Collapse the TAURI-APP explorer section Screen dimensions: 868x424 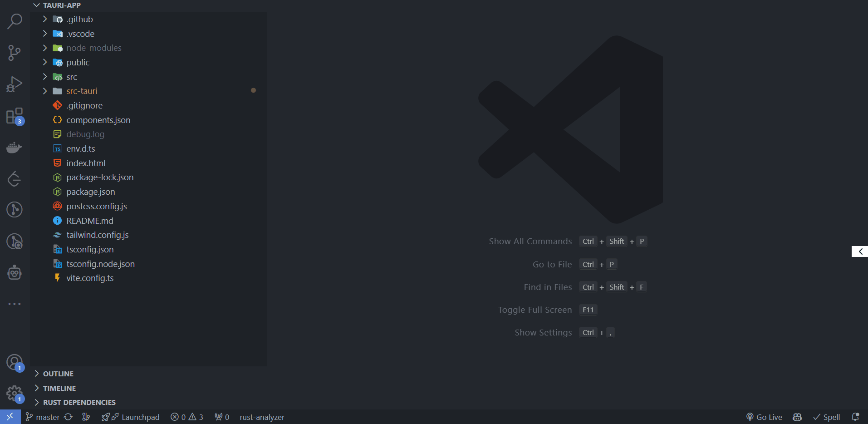[148, 5]
